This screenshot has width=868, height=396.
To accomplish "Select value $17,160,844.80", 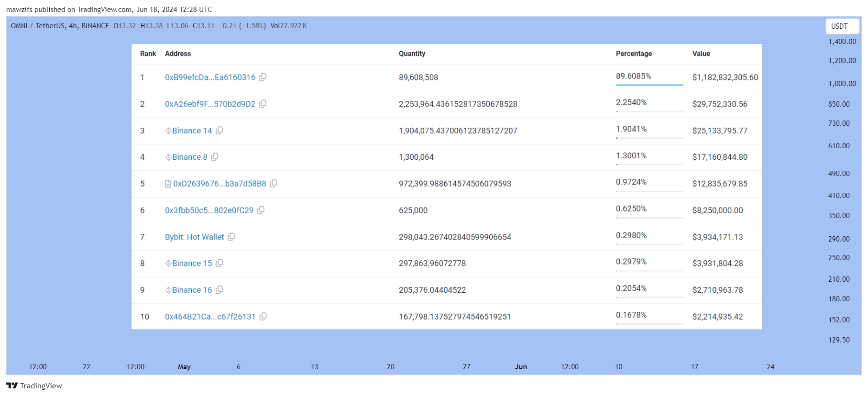I will coord(720,157).
